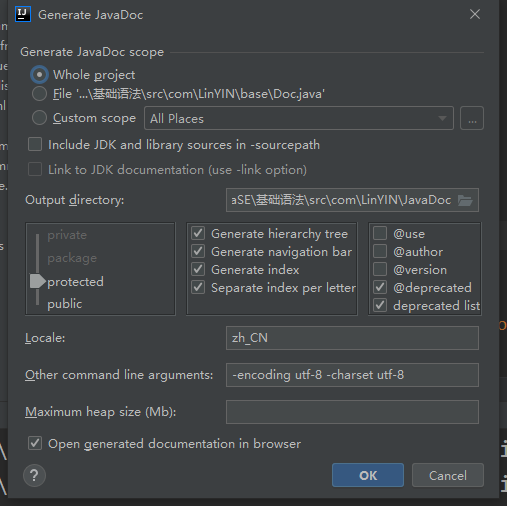Set visibility level to public

pyautogui.click(x=65, y=304)
